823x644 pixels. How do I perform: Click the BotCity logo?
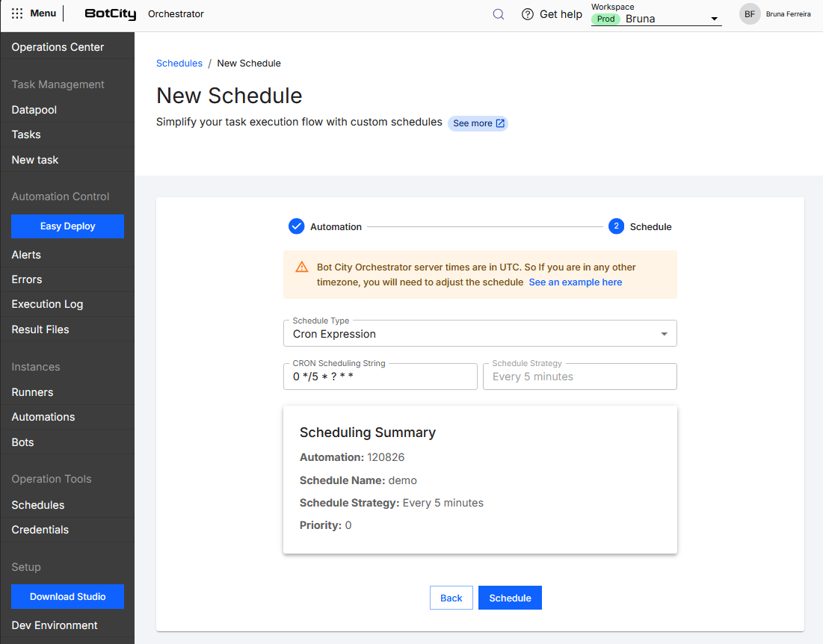click(110, 13)
